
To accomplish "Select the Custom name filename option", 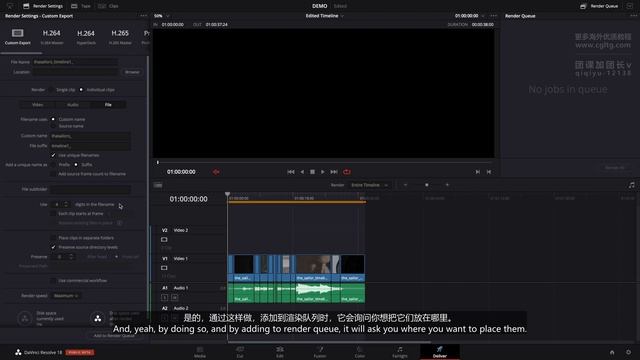I will coord(53,119).
